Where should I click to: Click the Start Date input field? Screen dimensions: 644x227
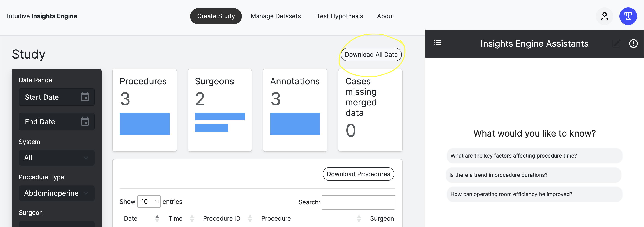tap(57, 97)
